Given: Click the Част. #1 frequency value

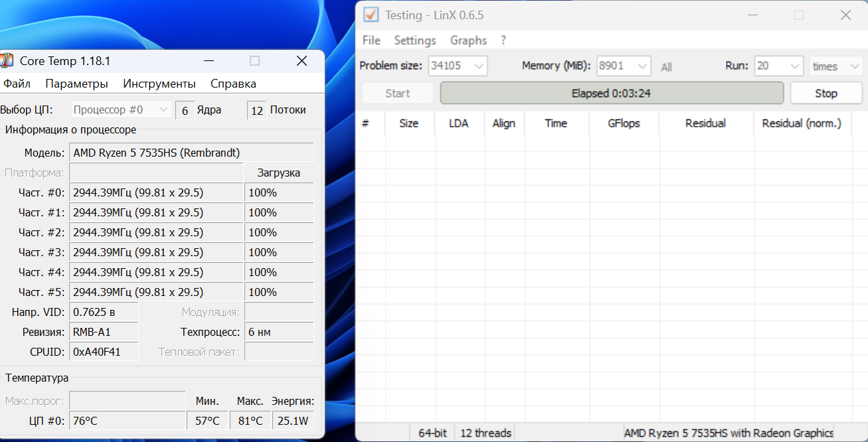Looking at the screenshot, I should click(x=156, y=212).
